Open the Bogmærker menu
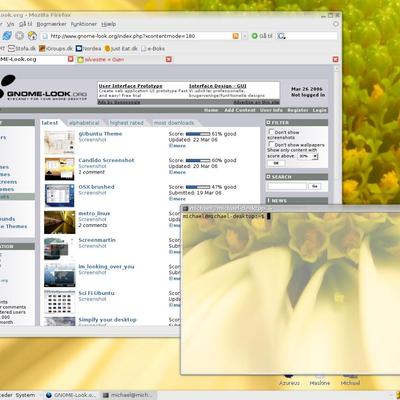This screenshot has height=400, width=400. click(x=51, y=24)
